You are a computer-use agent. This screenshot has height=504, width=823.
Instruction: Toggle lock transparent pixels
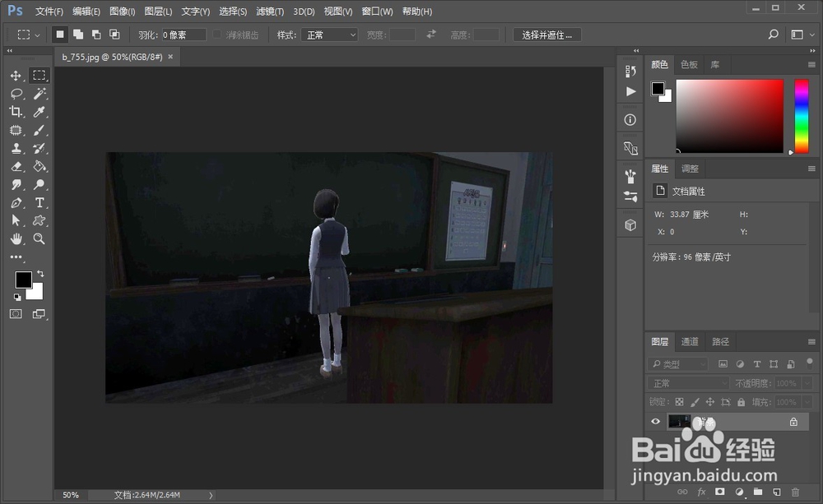click(x=679, y=402)
